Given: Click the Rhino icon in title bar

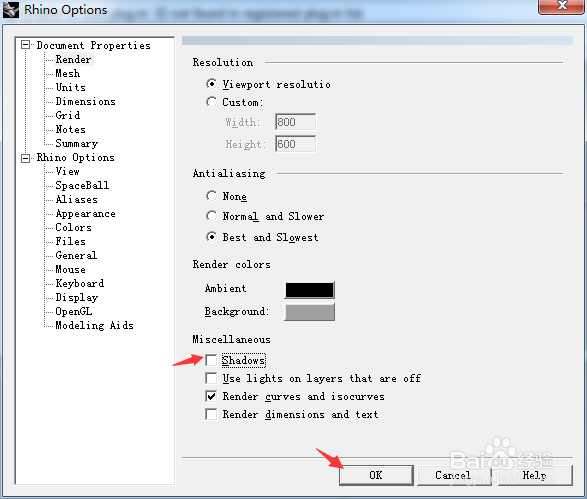Looking at the screenshot, I should tap(10, 10).
